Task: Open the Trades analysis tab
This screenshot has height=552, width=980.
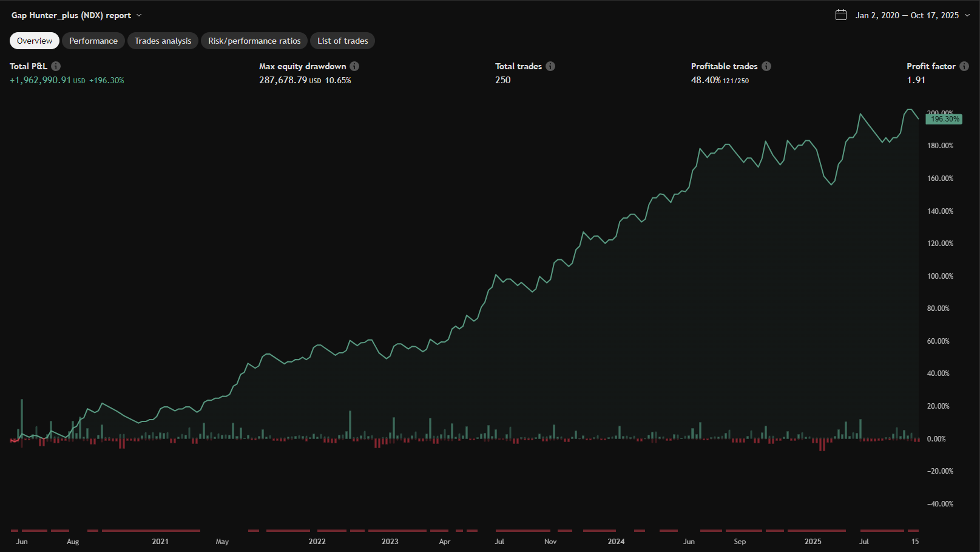Action: pos(163,41)
